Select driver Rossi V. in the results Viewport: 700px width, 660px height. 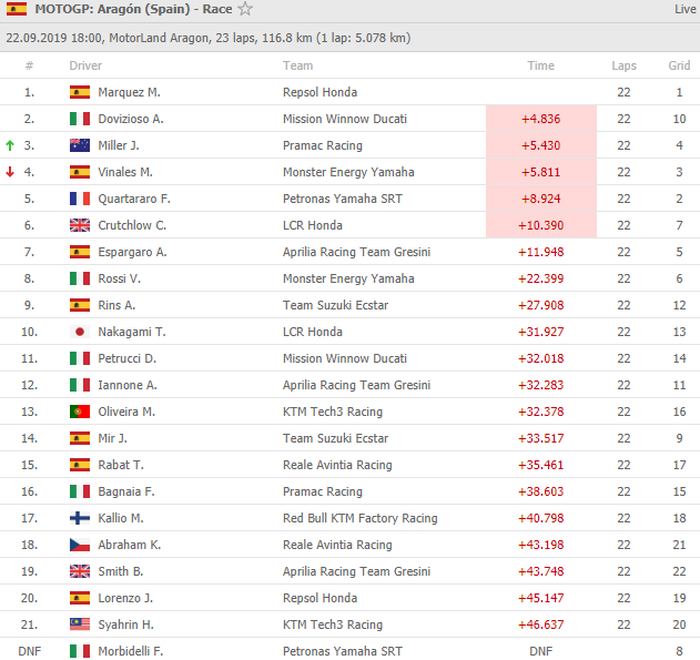click(x=118, y=278)
